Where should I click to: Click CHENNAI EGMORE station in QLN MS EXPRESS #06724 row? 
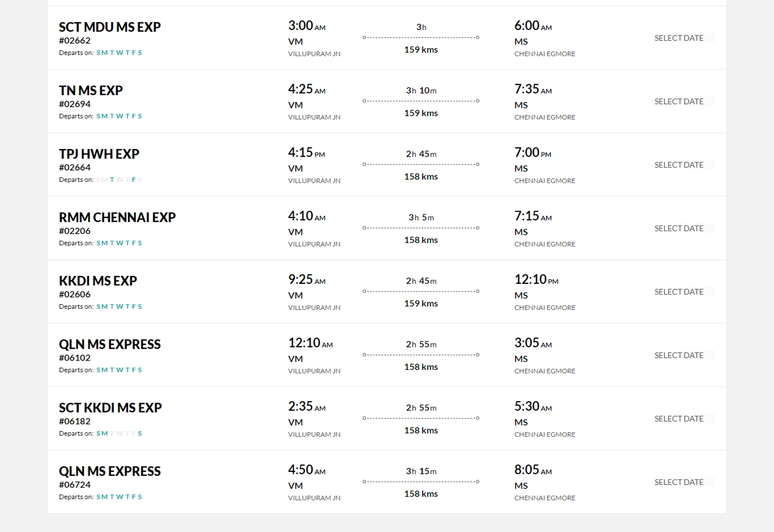(545, 498)
